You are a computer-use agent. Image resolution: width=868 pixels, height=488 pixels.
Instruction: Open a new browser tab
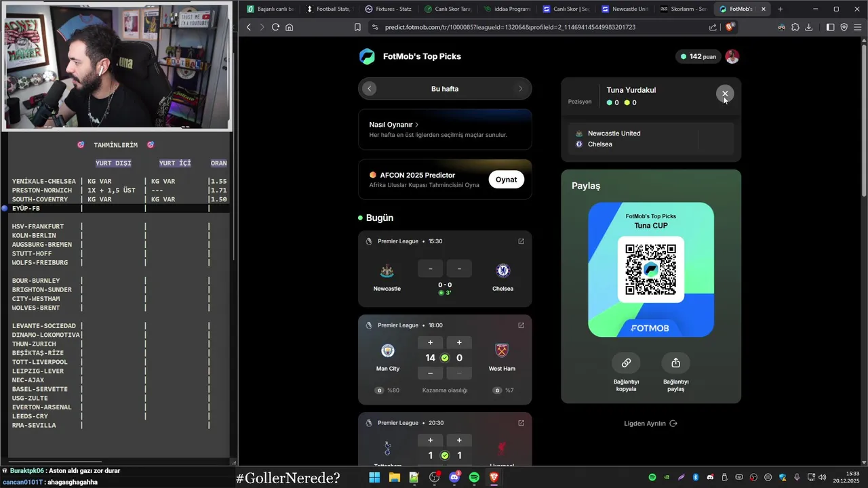click(x=780, y=9)
